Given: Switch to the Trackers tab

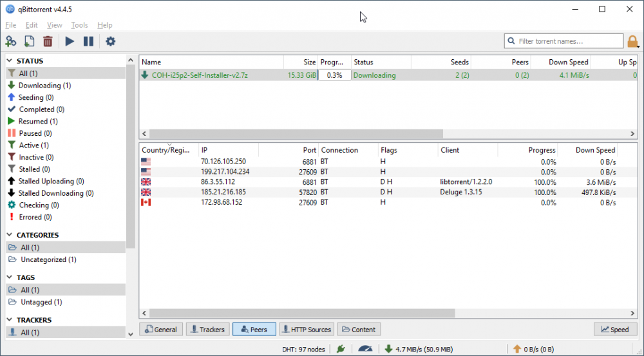Looking at the screenshot, I should coord(206,330).
